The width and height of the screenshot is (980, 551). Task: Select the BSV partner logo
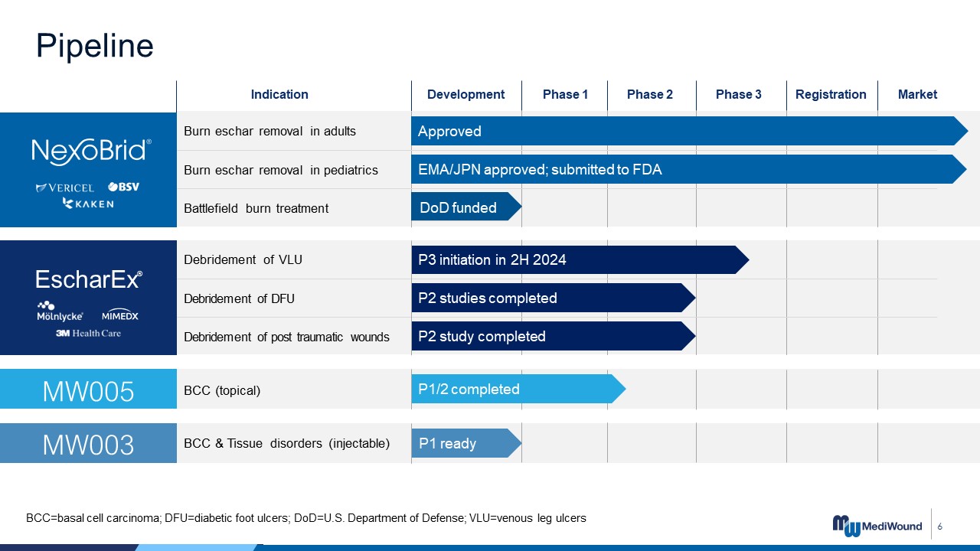pyautogui.click(x=123, y=187)
